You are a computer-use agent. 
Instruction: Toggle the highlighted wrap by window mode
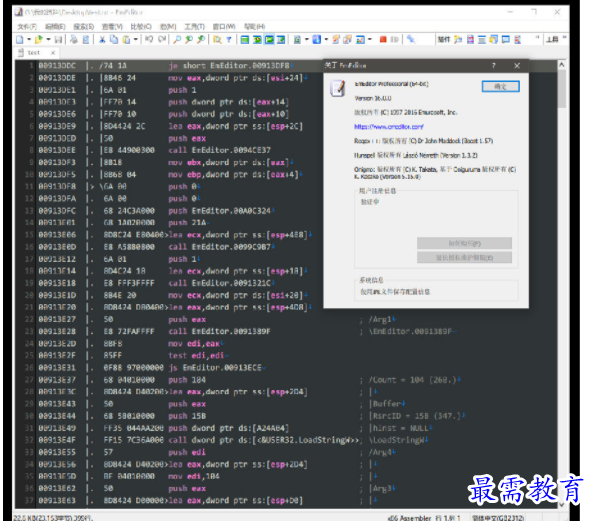(x=269, y=39)
